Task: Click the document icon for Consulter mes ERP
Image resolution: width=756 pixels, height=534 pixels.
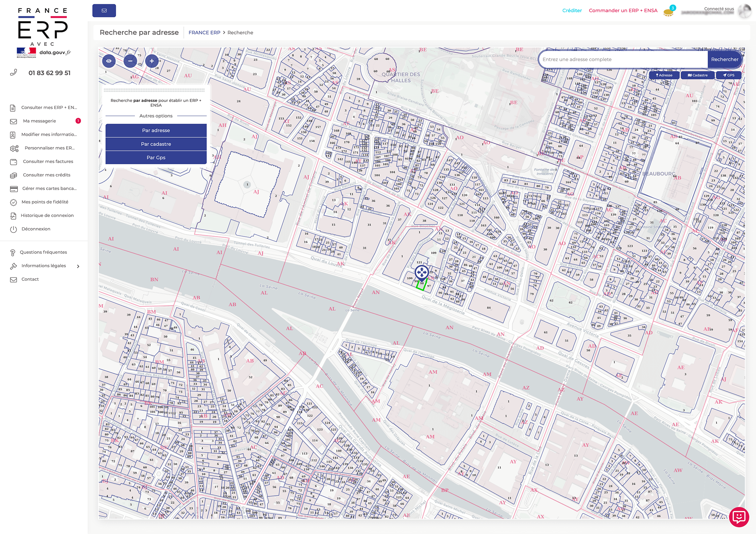Action: [x=13, y=108]
